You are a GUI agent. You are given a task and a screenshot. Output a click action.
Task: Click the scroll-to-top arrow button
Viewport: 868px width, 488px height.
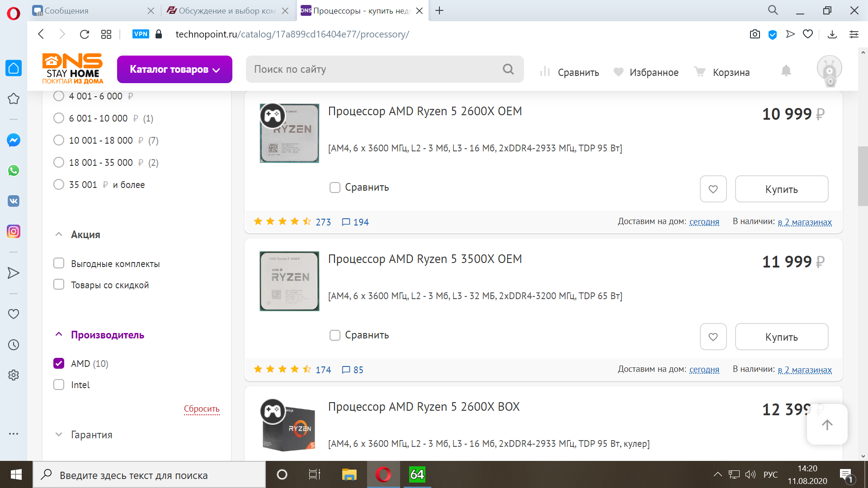tap(827, 425)
